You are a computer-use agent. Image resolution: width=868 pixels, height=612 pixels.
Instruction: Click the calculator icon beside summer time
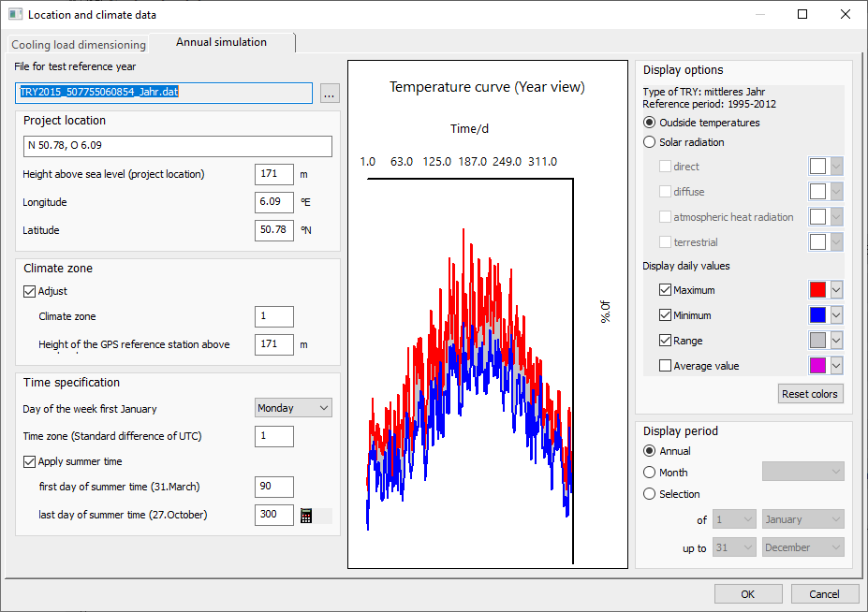point(306,516)
